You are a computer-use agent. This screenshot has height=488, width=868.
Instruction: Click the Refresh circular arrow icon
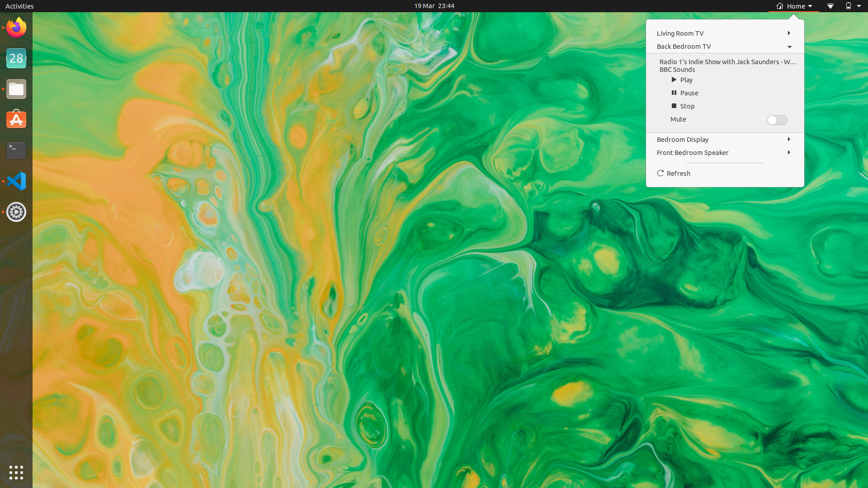click(x=660, y=173)
